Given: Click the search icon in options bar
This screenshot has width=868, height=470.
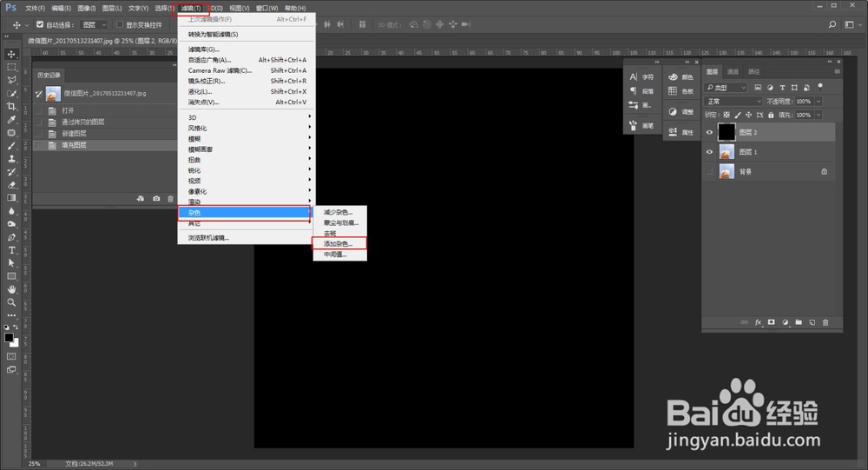Looking at the screenshot, I should [x=832, y=24].
